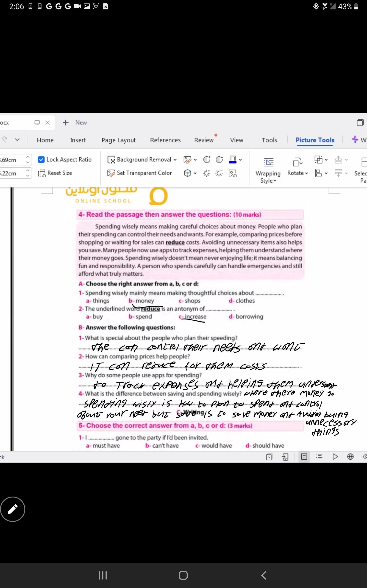This screenshot has height=588, width=367.
Task: Expand the Background Removal dropdown
Action: pos(175,160)
